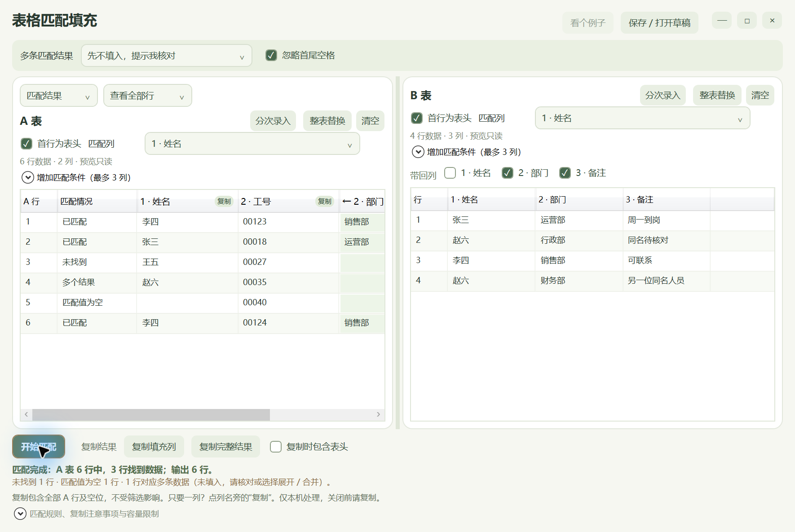The width and height of the screenshot is (795, 532).
Task: Open the 匹配结果 view dropdown
Action: (x=59, y=96)
